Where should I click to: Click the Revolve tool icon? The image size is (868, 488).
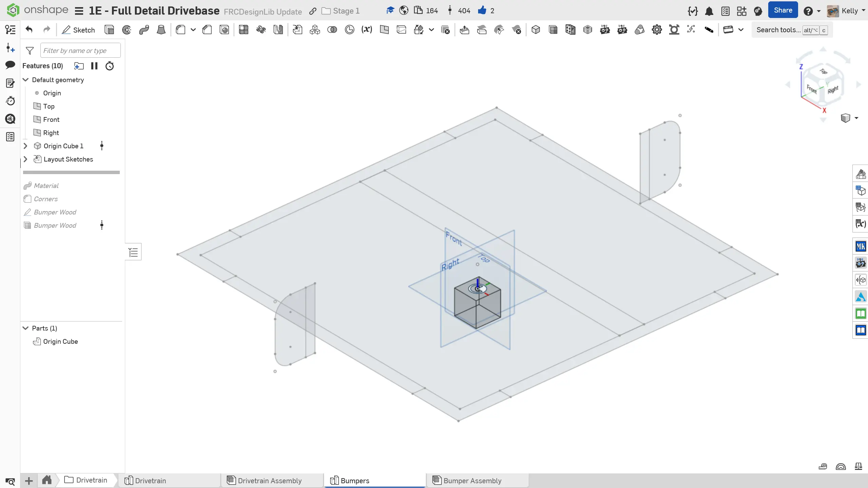[x=127, y=30]
